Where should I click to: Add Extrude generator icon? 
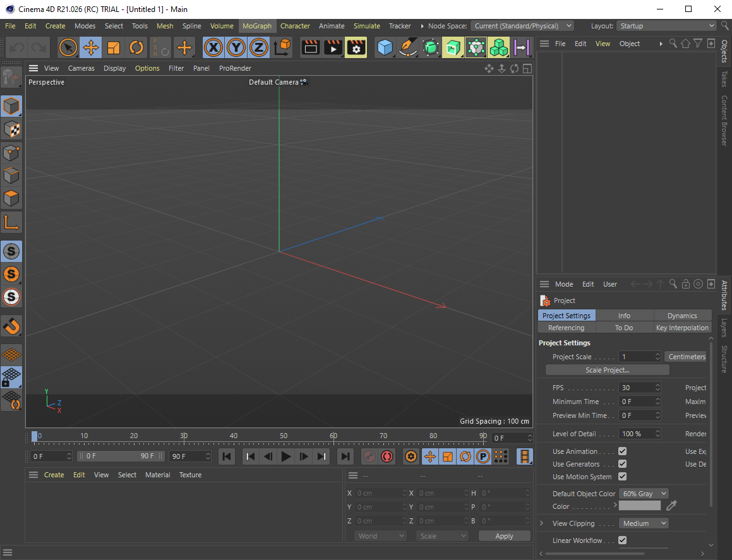453,47
